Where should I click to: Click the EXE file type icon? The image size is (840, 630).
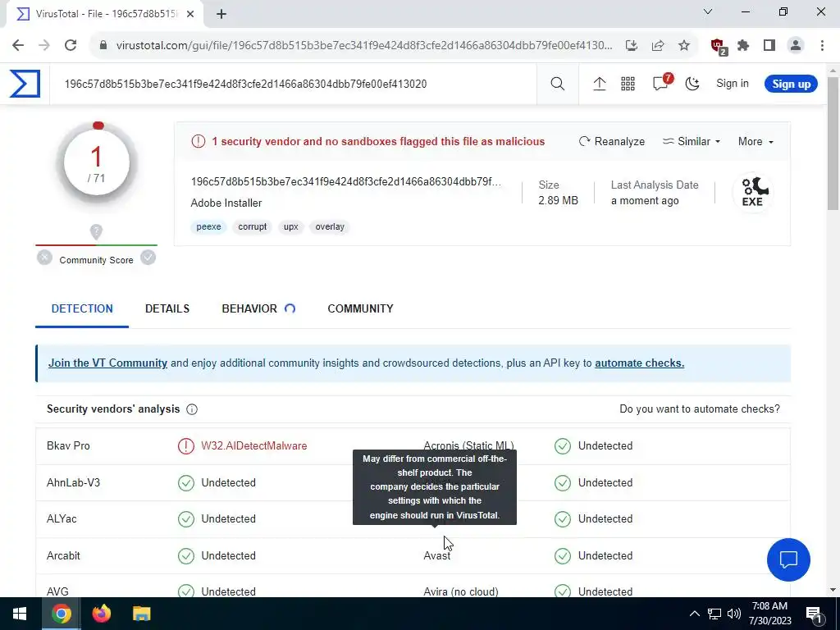[x=753, y=193]
